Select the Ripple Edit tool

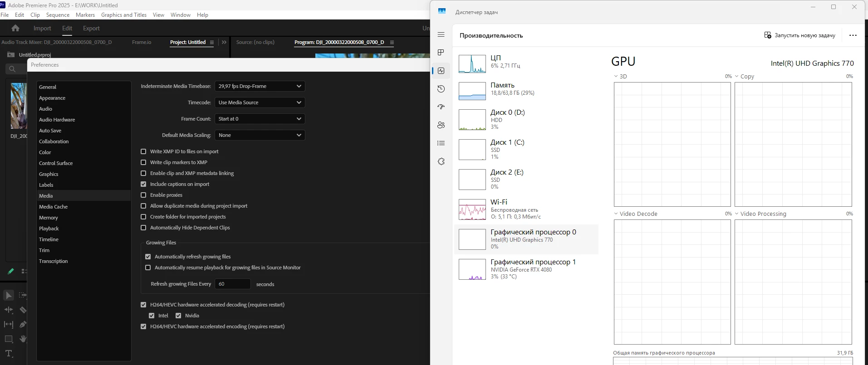coord(9,310)
